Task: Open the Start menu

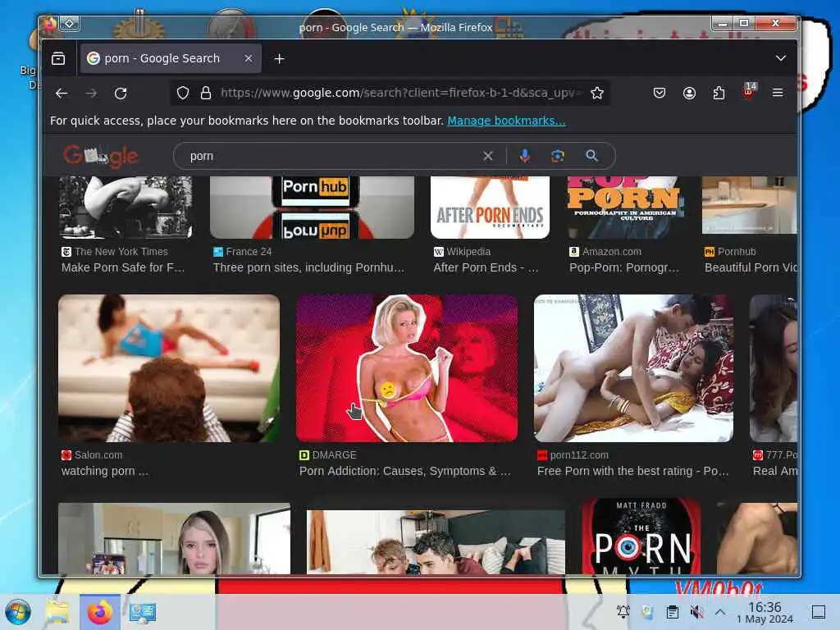Action: pos(18,612)
